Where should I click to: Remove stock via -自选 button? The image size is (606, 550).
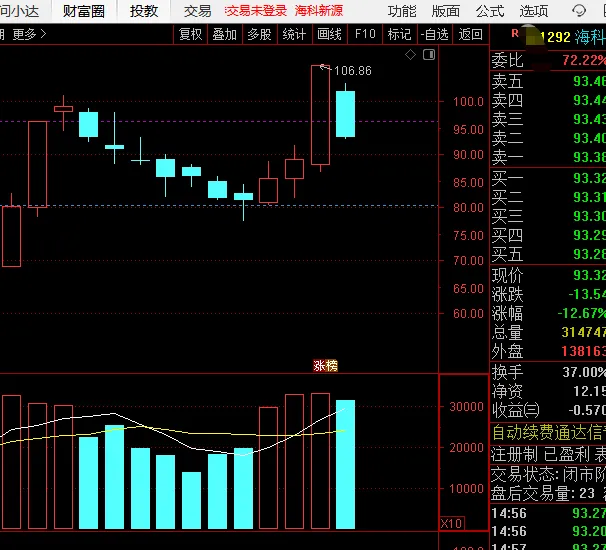tap(434, 34)
